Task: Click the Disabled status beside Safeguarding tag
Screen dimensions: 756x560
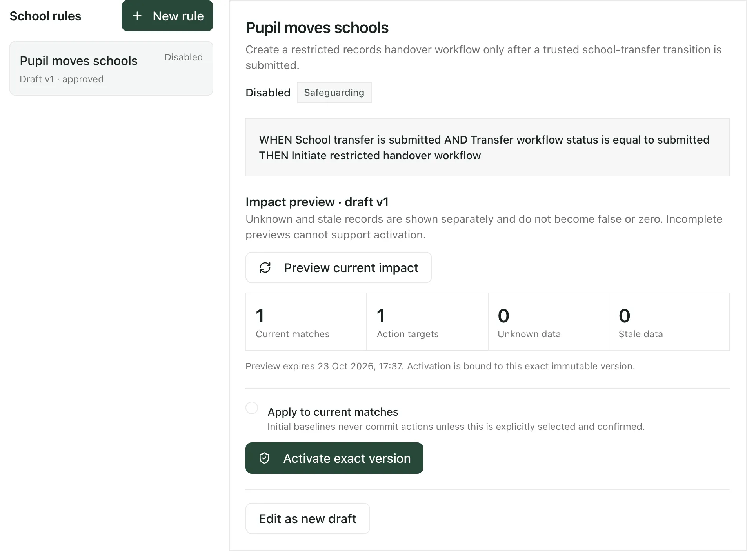Action: click(268, 93)
